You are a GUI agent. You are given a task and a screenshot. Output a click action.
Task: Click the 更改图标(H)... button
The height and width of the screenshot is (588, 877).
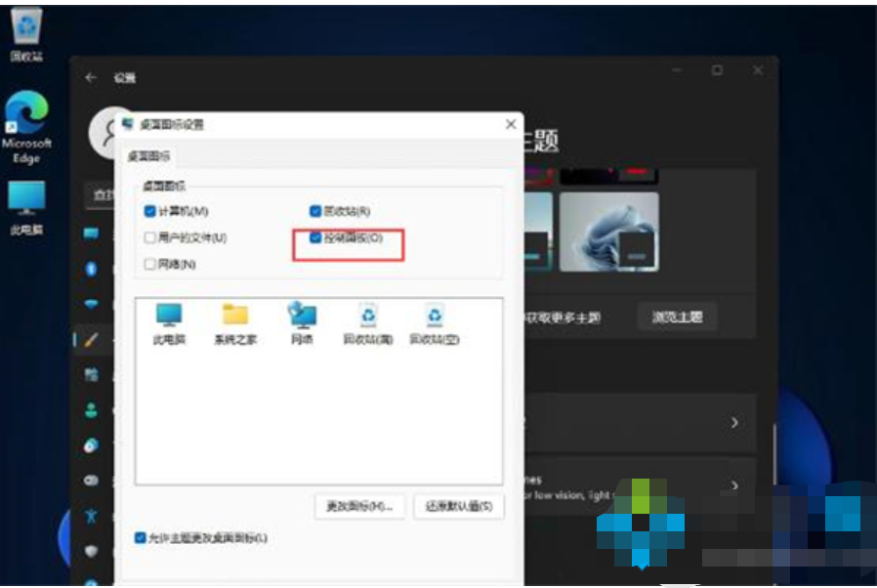358,506
